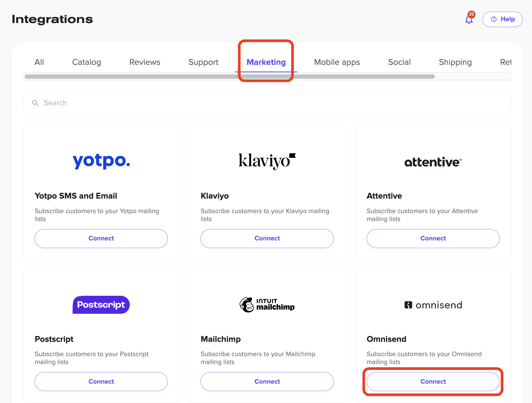
Task: Click the Yotpo logo
Action: pos(101,161)
